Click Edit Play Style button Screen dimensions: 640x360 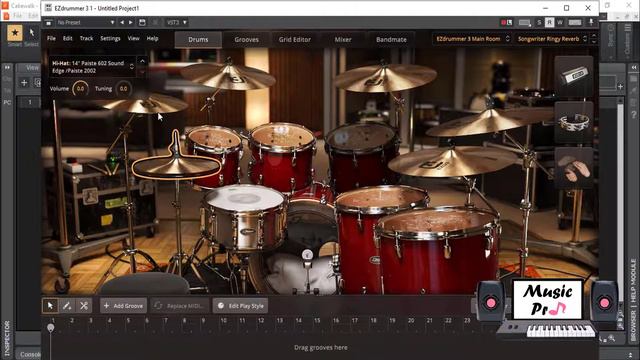click(x=240, y=306)
